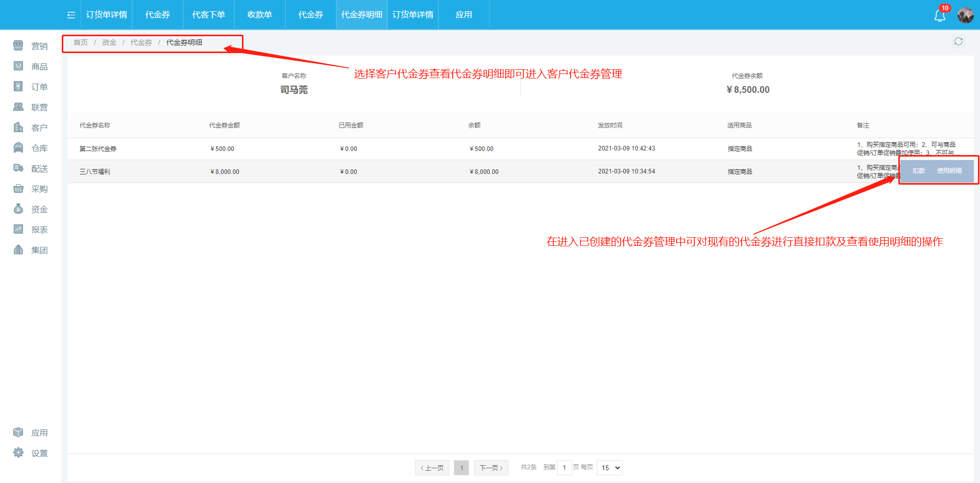Image resolution: width=980 pixels, height=483 pixels.
Task: Open the 设置 settings sidebar item
Action: click(31, 453)
